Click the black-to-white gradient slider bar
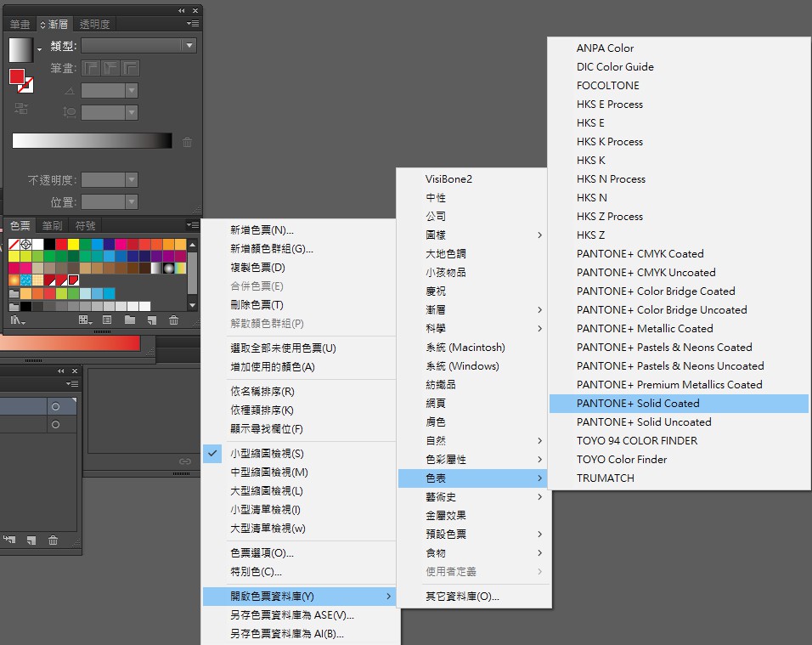 click(x=93, y=140)
